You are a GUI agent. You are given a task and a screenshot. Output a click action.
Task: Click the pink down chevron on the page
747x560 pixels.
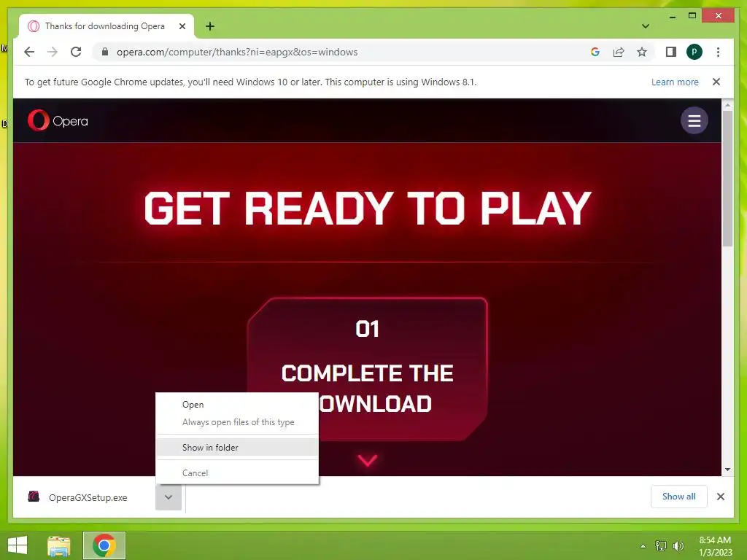(x=368, y=460)
